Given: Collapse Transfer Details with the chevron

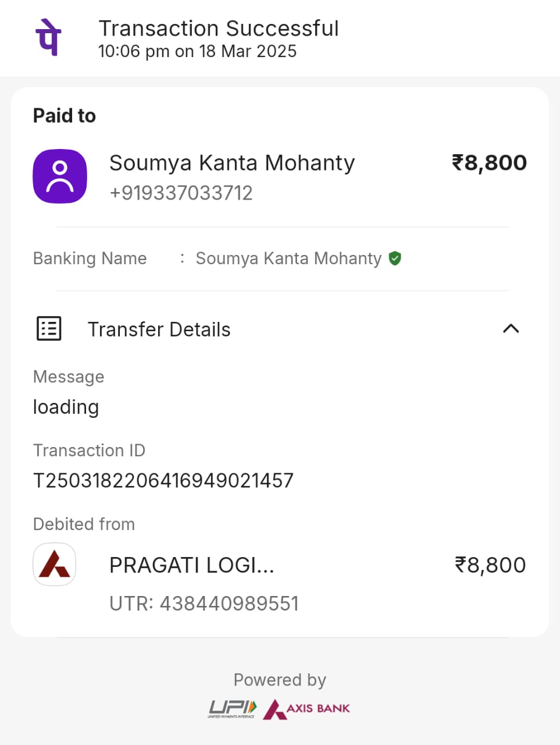Looking at the screenshot, I should click(511, 329).
